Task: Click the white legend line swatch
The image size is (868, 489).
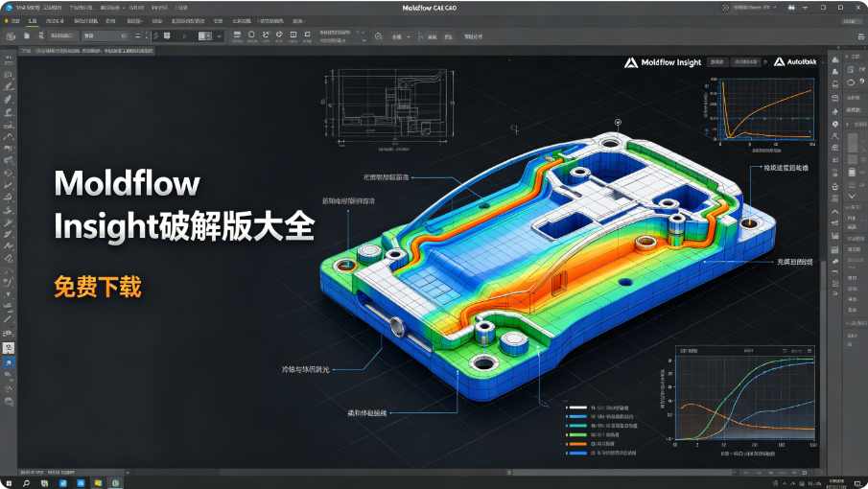Action: coord(578,407)
